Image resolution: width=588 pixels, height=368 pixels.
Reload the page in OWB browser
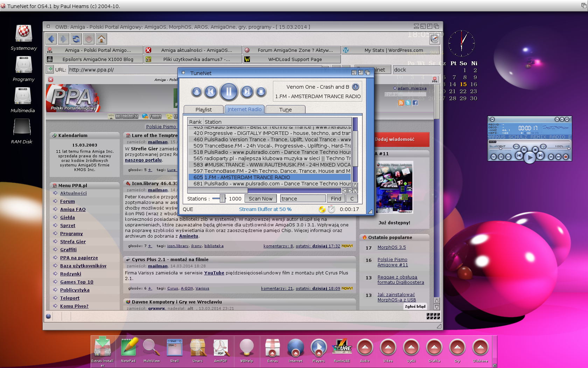point(76,39)
